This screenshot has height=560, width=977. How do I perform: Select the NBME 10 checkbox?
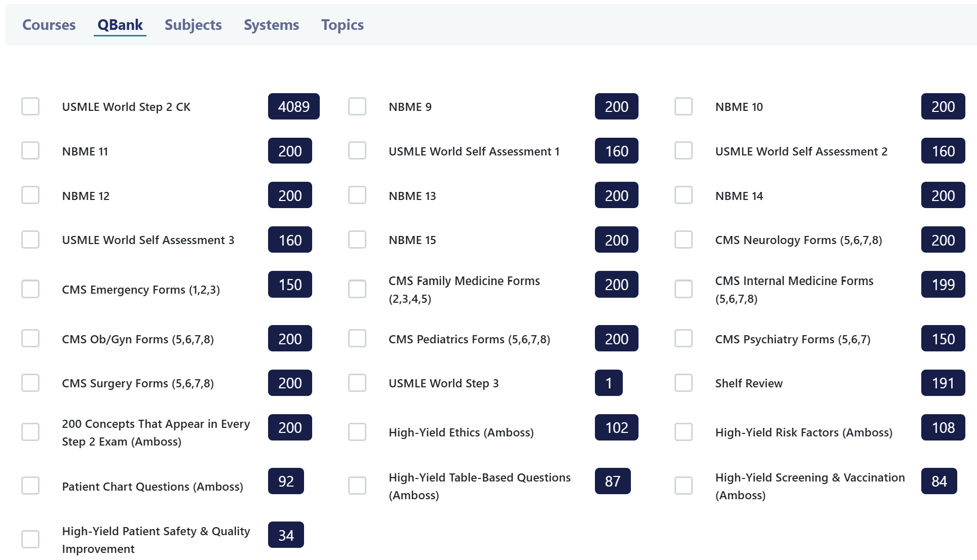(684, 106)
